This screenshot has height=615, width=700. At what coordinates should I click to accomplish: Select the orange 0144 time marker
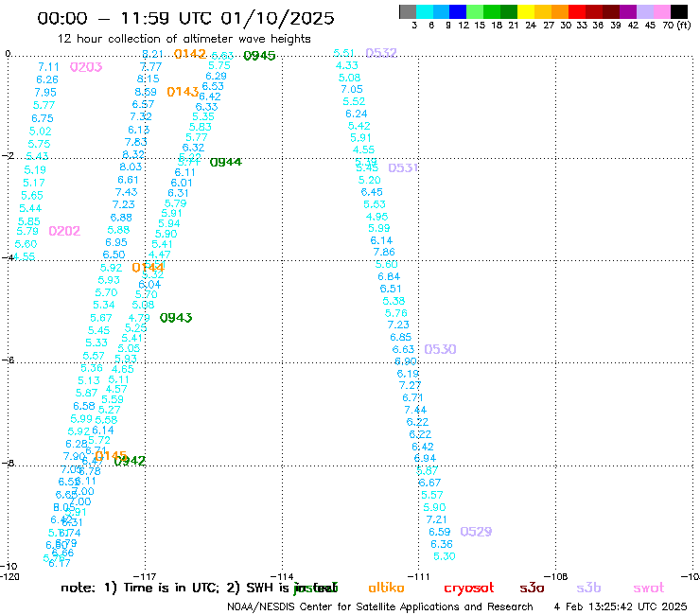tap(149, 268)
